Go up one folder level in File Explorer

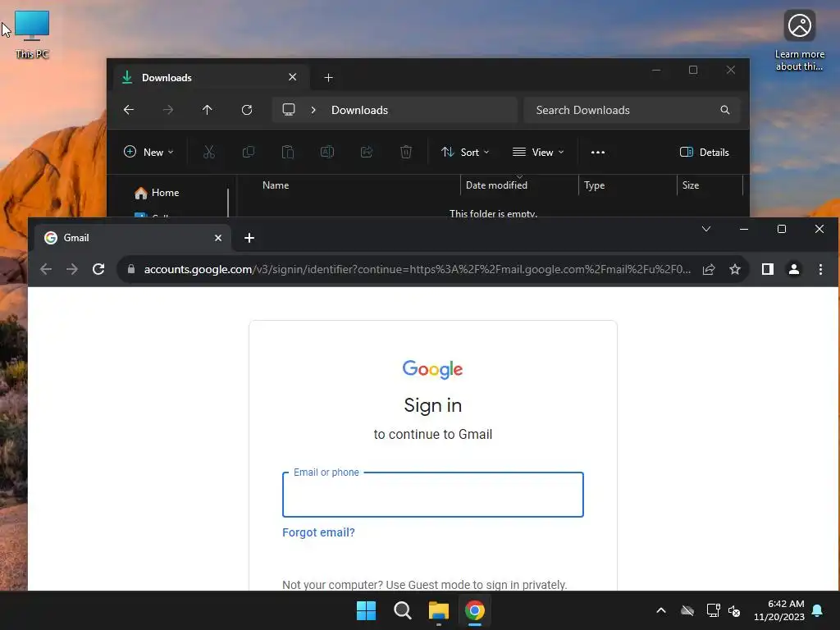[208, 110]
